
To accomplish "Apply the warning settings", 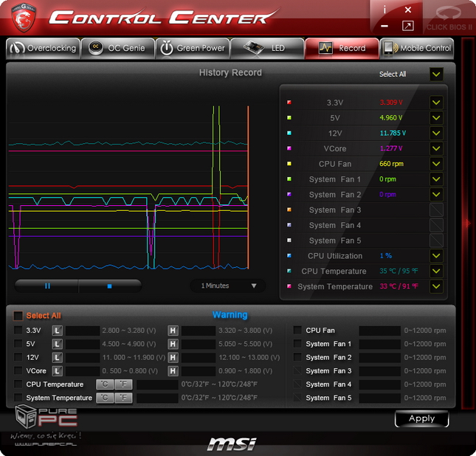I will click(421, 418).
